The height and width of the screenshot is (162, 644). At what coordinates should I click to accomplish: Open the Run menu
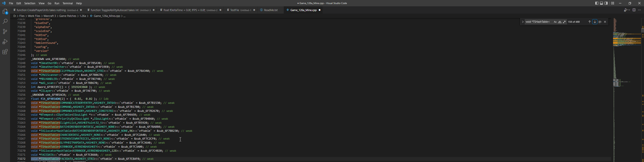click(57, 3)
